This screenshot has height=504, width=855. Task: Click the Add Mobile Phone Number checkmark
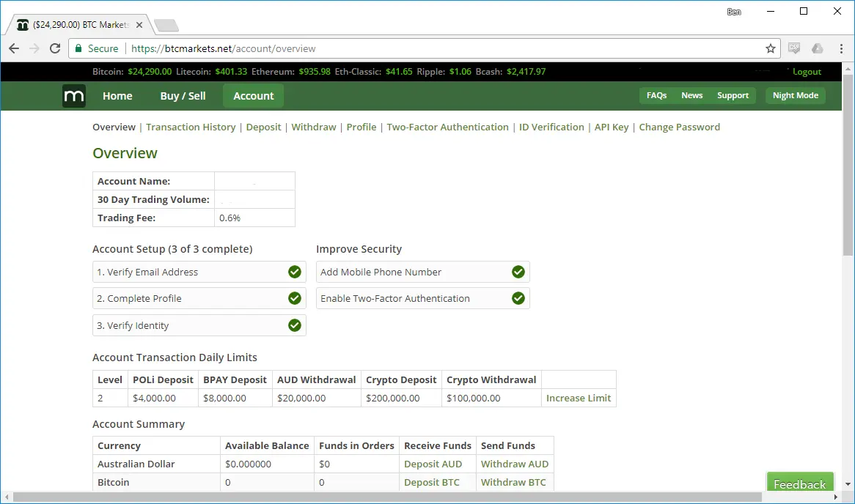[518, 272]
